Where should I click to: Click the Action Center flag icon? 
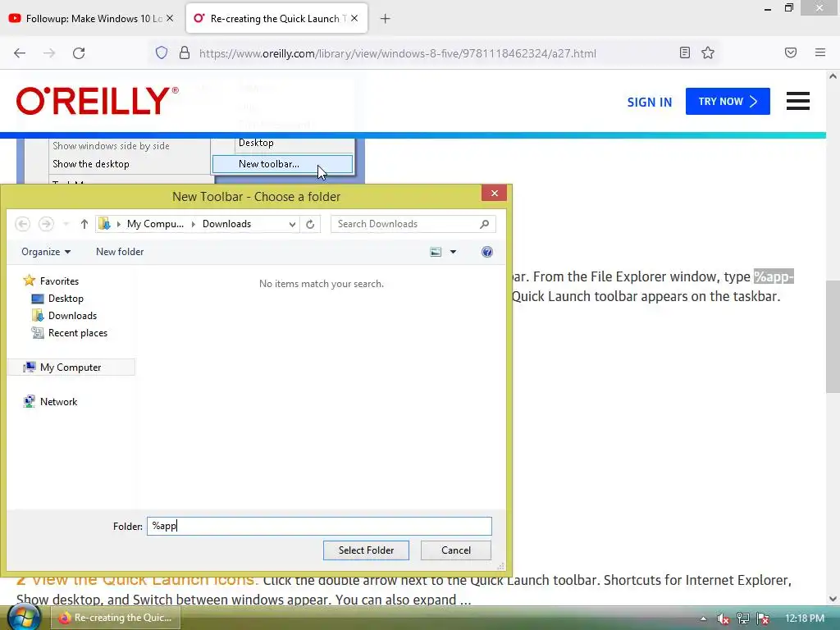(764, 619)
